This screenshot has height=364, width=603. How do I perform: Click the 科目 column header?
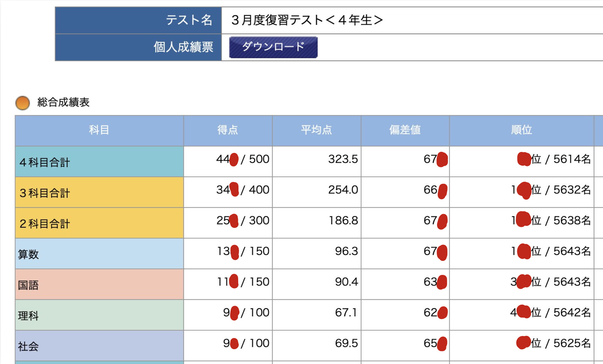[99, 130]
